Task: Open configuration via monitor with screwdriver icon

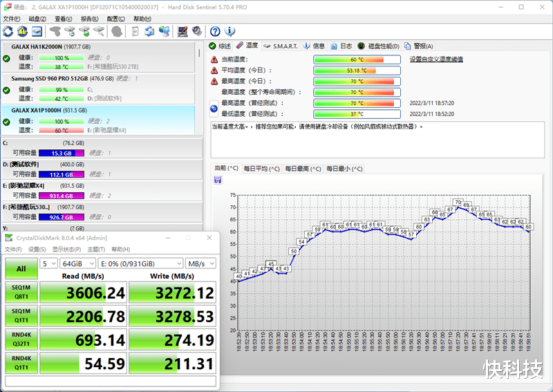Action: tap(182, 31)
